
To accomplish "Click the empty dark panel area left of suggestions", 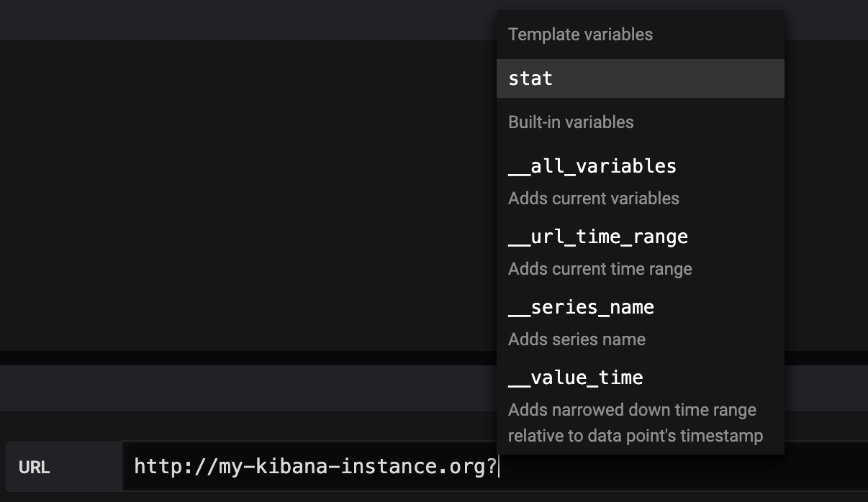I will [245, 194].
